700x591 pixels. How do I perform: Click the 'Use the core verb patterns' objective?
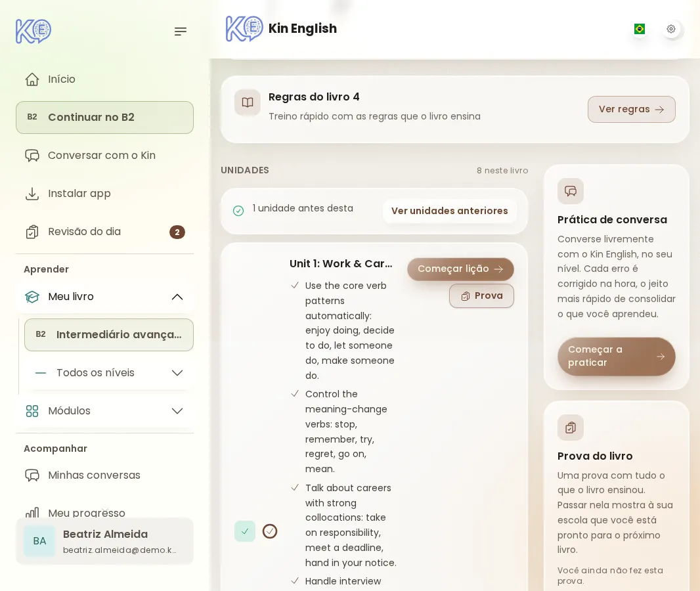click(x=350, y=330)
